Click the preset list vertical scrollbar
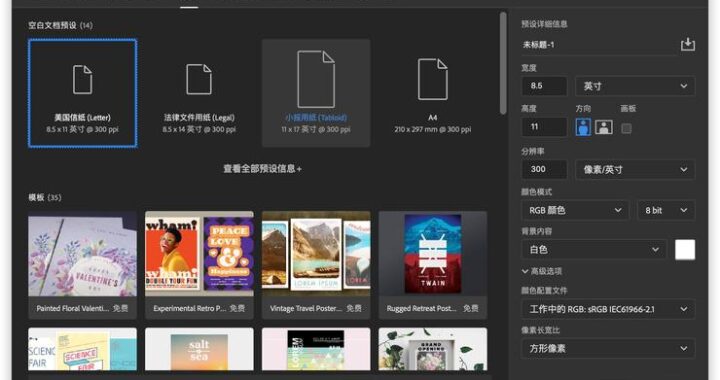The width and height of the screenshot is (720, 380). click(x=503, y=64)
